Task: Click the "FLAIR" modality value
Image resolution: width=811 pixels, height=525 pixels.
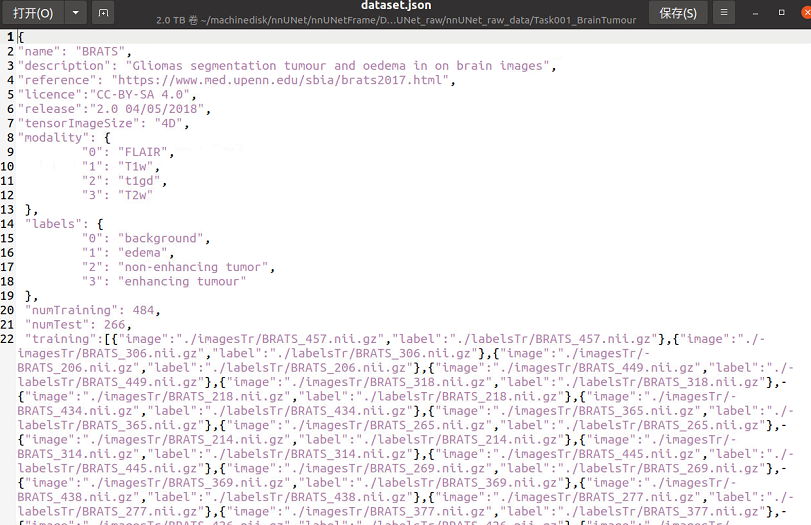Action: [143, 152]
